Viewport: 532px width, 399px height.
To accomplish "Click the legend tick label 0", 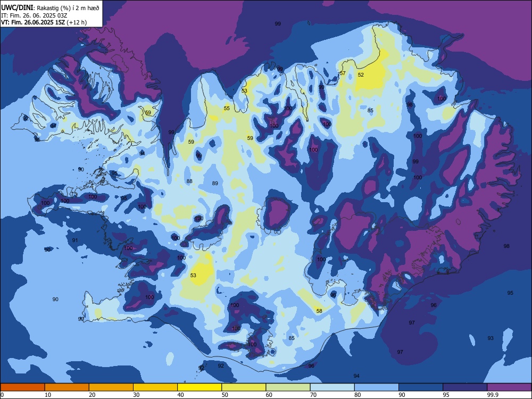I will coord(2,395).
